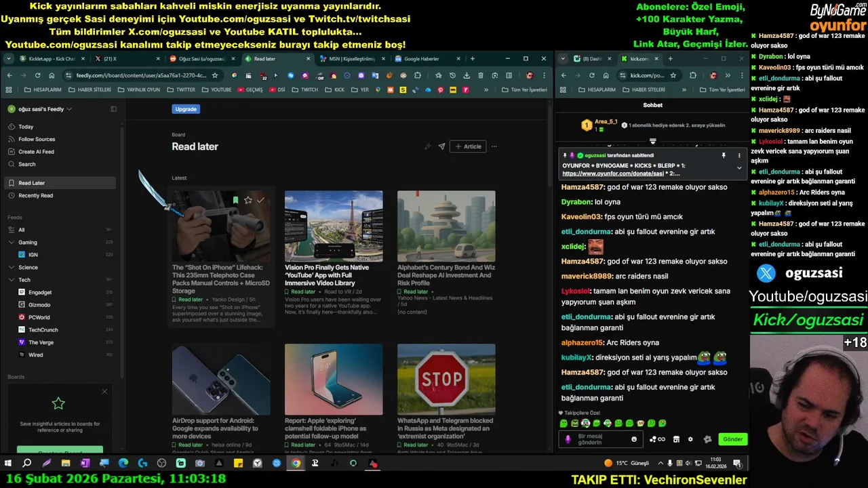Star the Shot On iPhone article card
Image resolution: width=868 pixels, height=488 pixels.
point(248,200)
